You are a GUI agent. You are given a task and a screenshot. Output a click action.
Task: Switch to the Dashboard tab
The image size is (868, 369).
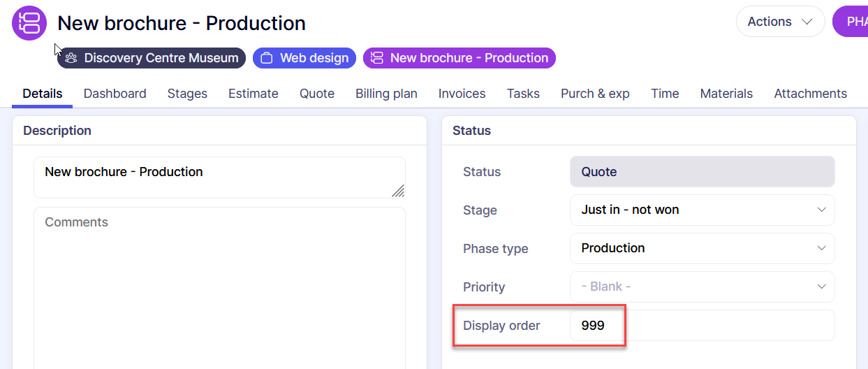[115, 94]
